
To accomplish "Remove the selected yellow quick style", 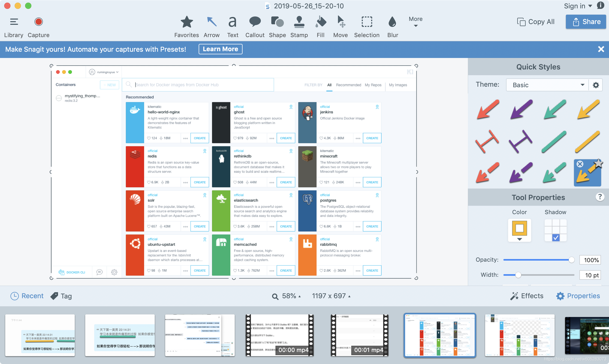I will pos(580,164).
